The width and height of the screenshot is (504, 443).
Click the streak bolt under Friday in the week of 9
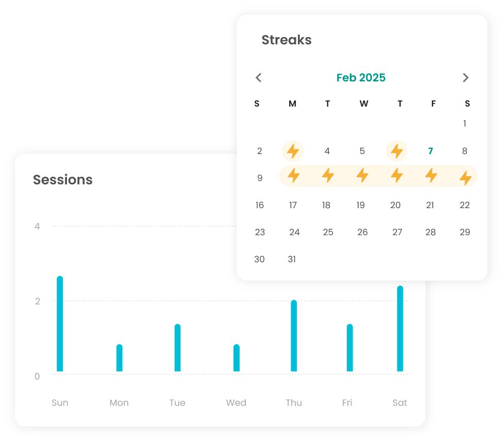tap(431, 176)
